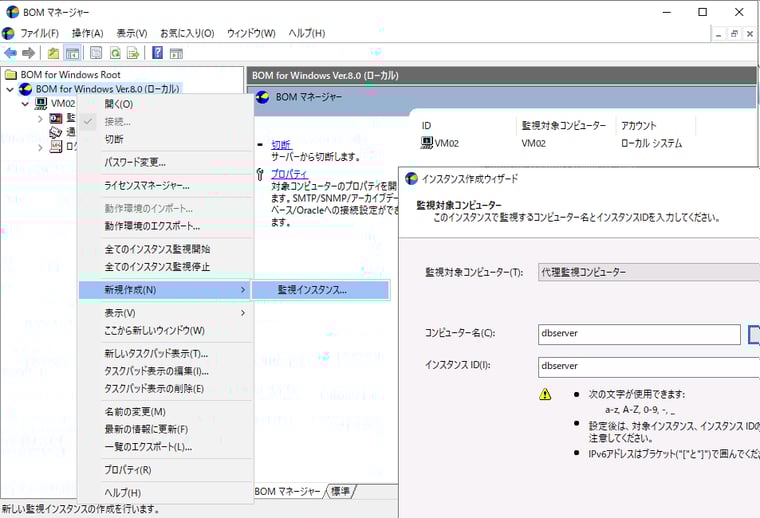Open the 表示(V) context submenu
Image resolution: width=760 pixels, height=518 pixels.
[x=165, y=313]
